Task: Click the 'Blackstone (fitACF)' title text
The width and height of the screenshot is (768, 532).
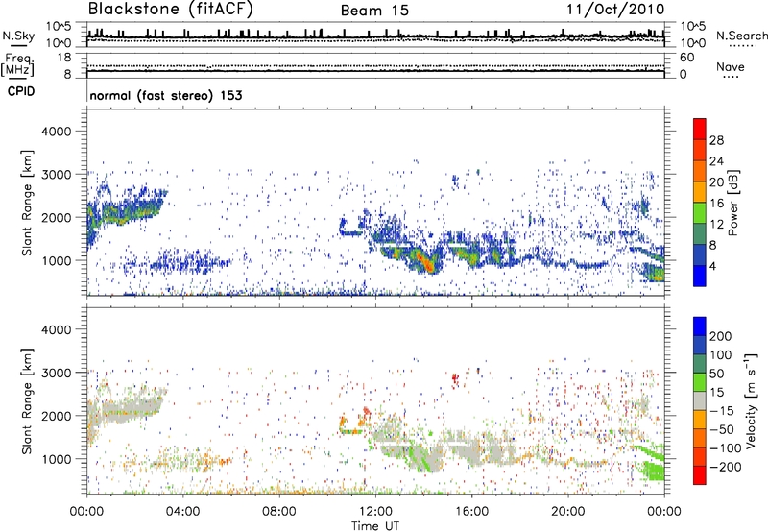Action: [x=171, y=10]
